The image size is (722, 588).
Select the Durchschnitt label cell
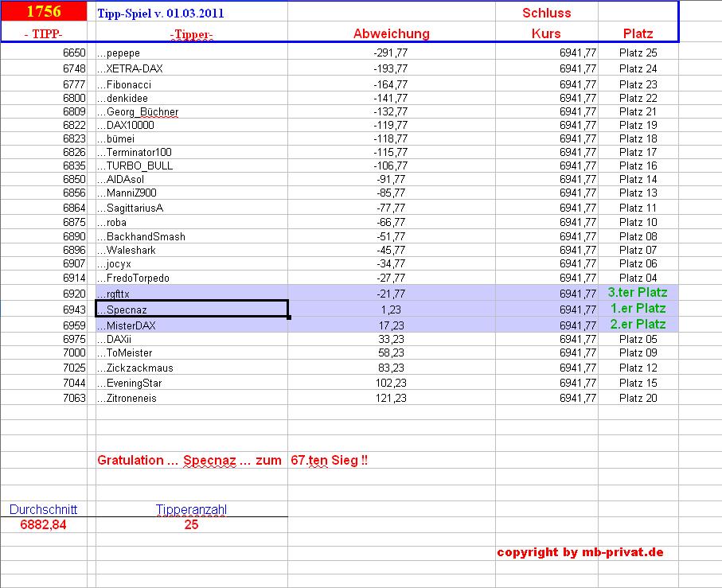click(x=43, y=509)
